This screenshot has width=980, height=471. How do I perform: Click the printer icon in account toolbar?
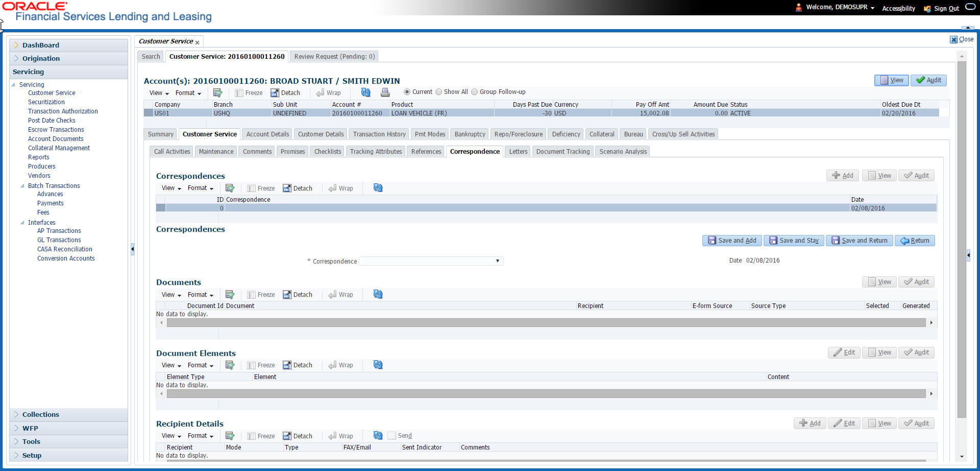[385, 92]
